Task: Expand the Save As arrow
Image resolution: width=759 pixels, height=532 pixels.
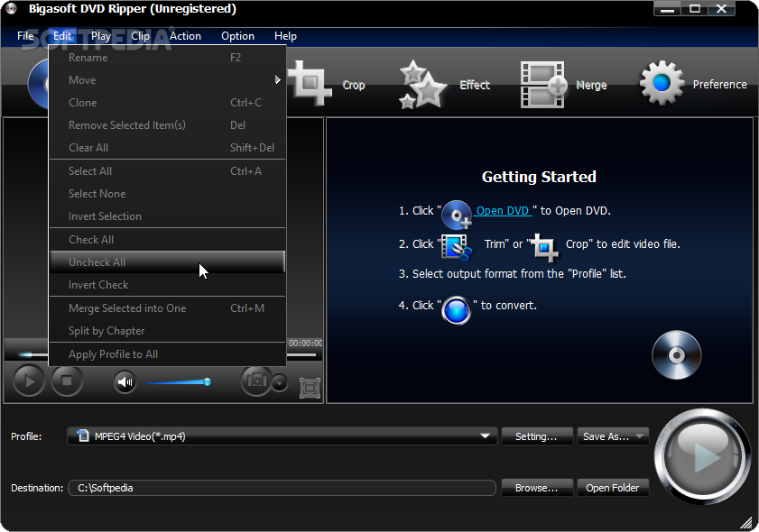Action: [x=640, y=436]
